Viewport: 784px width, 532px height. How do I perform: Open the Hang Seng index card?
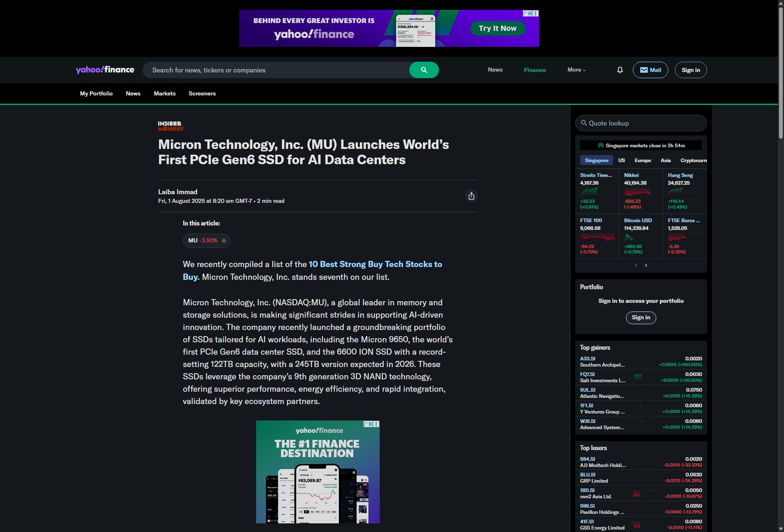coord(684,191)
